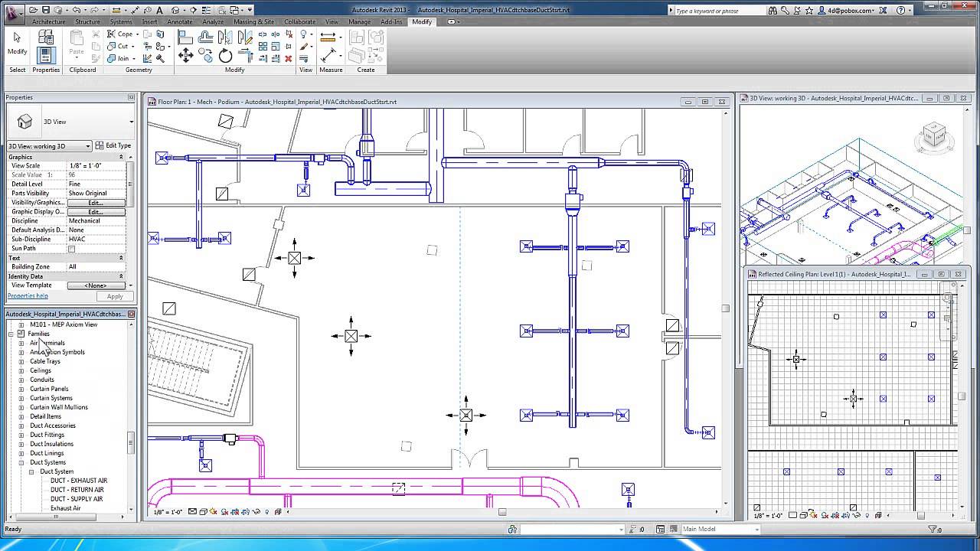Open the Collaborate ribbon tab

[300, 22]
